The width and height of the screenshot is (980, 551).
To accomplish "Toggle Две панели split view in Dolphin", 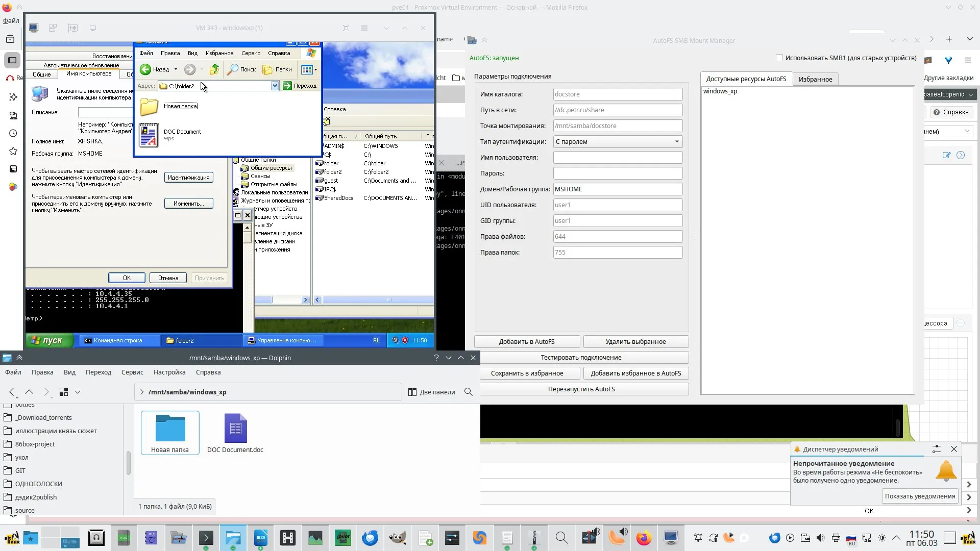I will coord(431,392).
